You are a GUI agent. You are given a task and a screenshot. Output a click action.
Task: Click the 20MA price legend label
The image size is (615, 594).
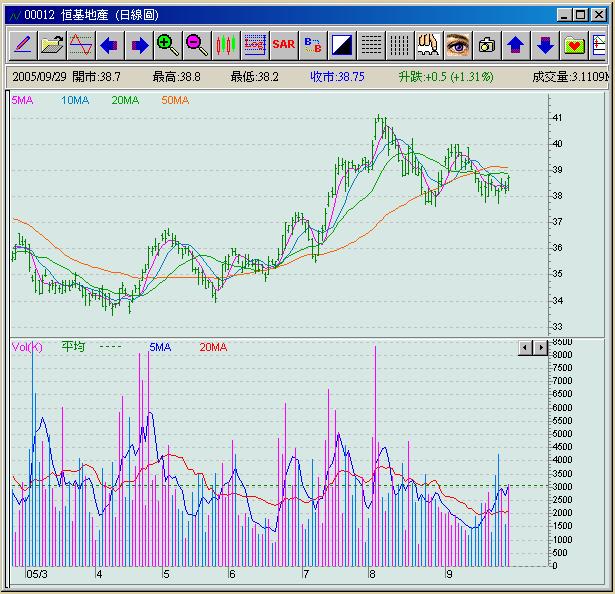point(125,100)
